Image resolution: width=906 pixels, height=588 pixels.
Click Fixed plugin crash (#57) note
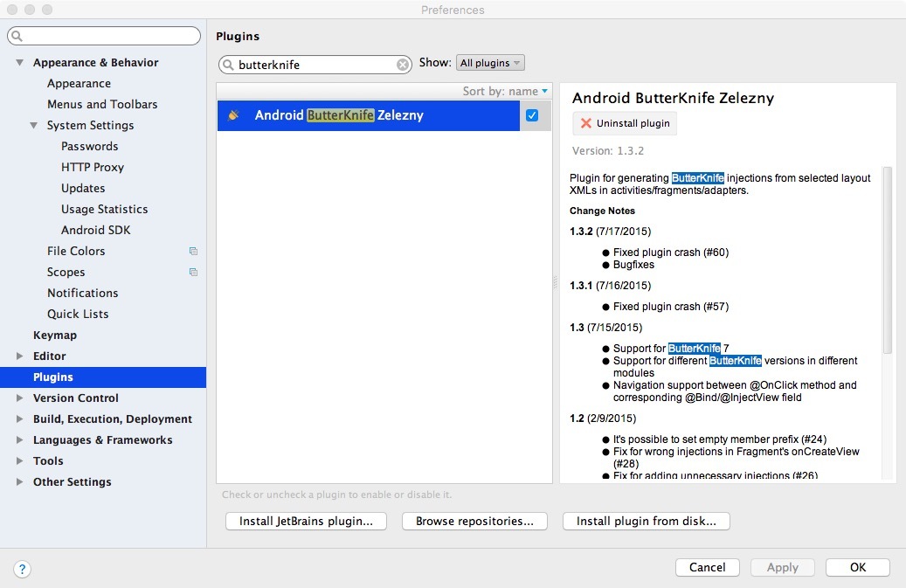(671, 307)
